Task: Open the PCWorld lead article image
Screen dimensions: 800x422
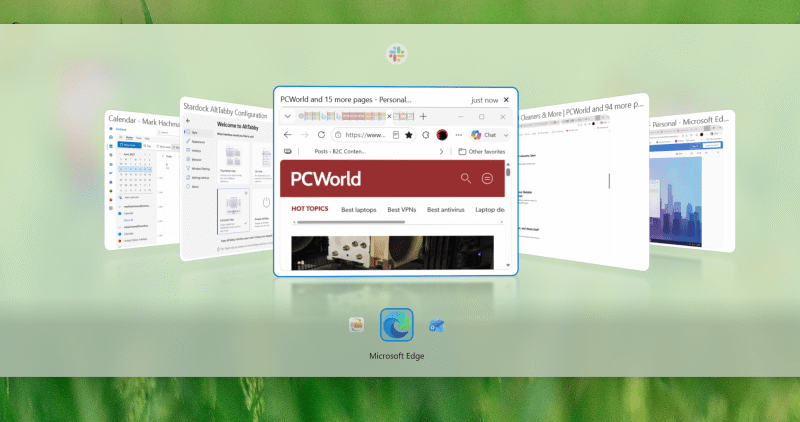Action: [392, 252]
